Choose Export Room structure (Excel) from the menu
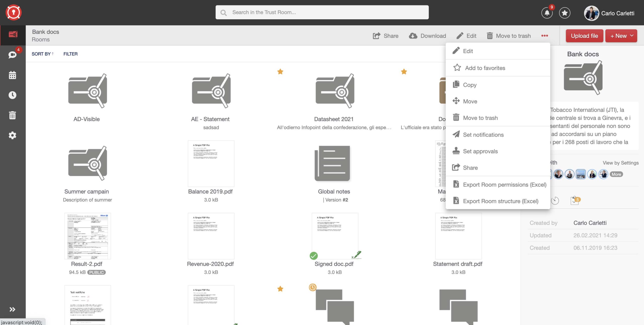644x325 pixels. pos(500,201)
